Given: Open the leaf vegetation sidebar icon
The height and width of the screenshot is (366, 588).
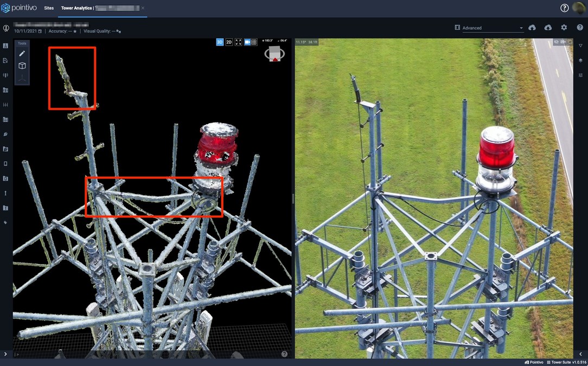Looking at the screenshot, I should click(5, 134).
